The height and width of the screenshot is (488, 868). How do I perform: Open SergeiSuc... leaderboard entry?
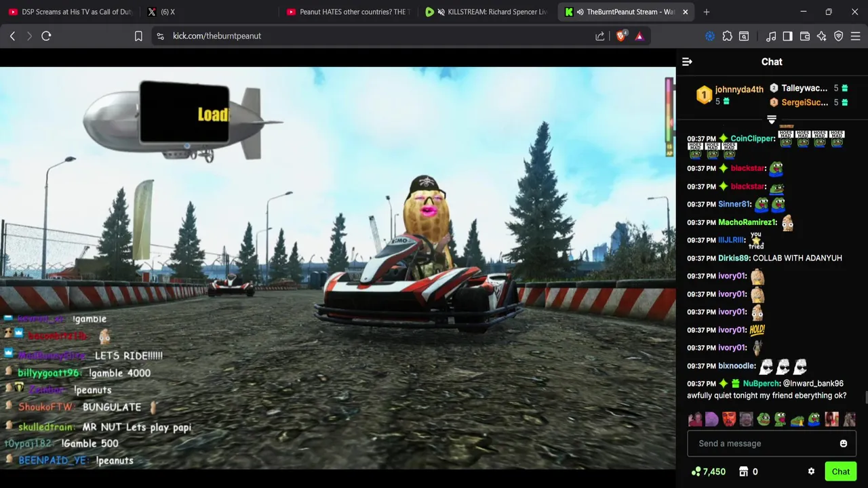(808, 102)
